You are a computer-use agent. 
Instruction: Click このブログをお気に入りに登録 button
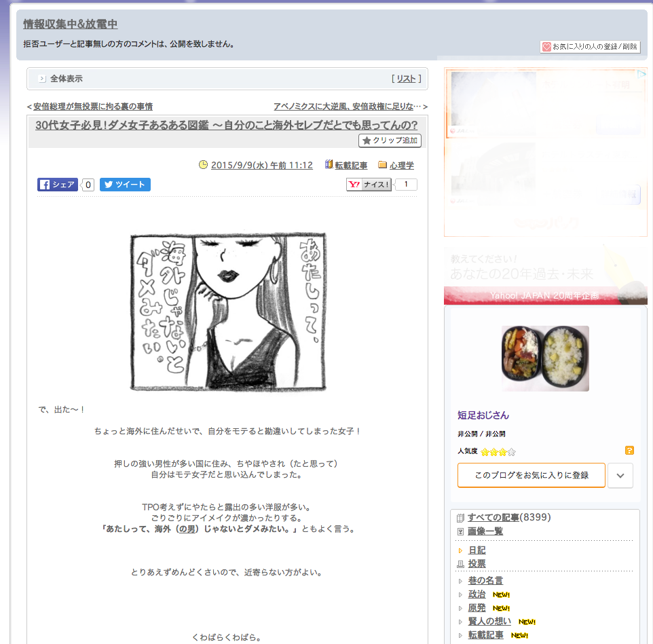point(531,475)
